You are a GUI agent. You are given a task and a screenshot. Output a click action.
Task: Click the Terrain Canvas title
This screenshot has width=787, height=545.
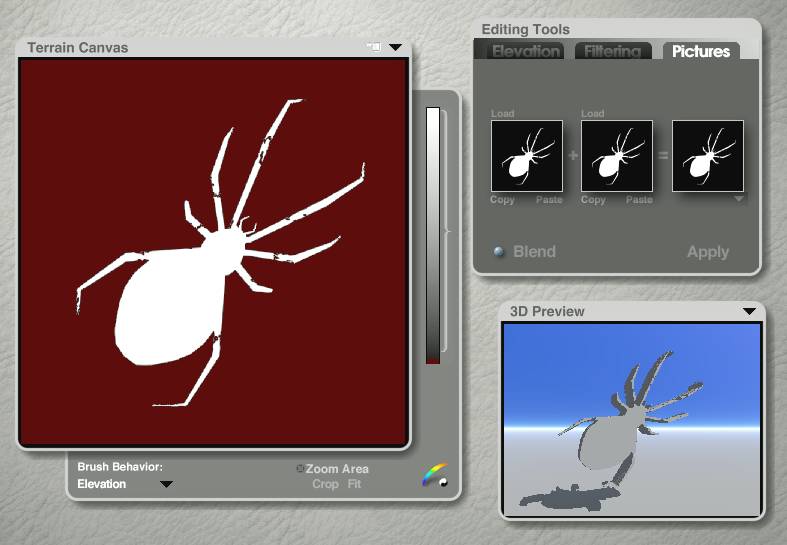point(78,48)
